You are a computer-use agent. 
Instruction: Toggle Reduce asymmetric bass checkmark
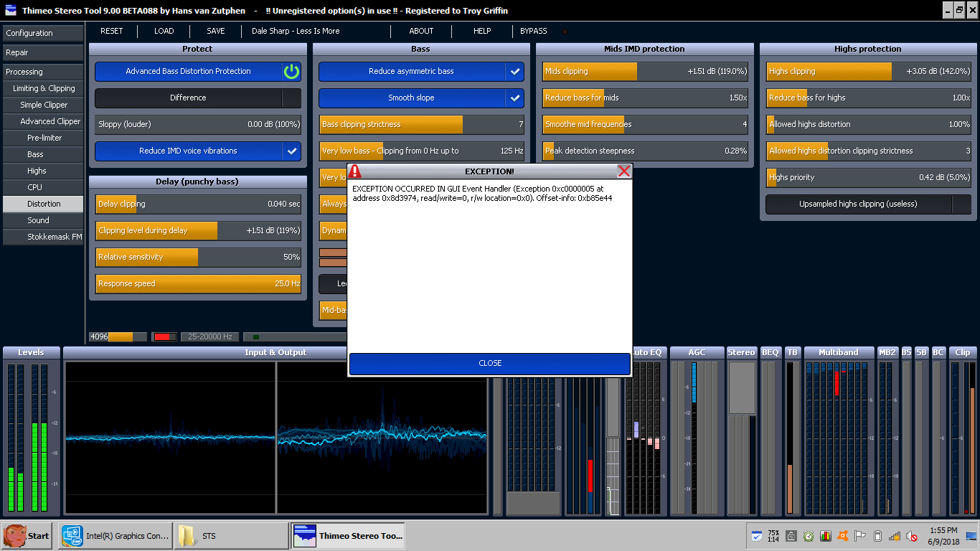point(514,71)
